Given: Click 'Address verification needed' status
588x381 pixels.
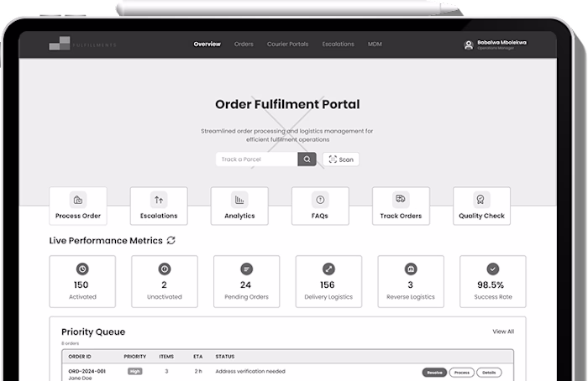Looking at the screenshot, I should tap(250, 371).
